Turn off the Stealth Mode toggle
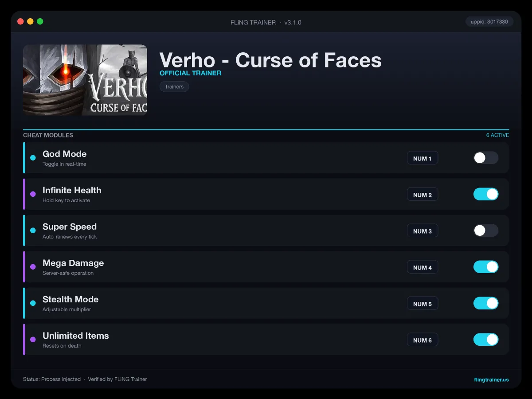Viewport: 532px width, 399px height. (486, 303)
